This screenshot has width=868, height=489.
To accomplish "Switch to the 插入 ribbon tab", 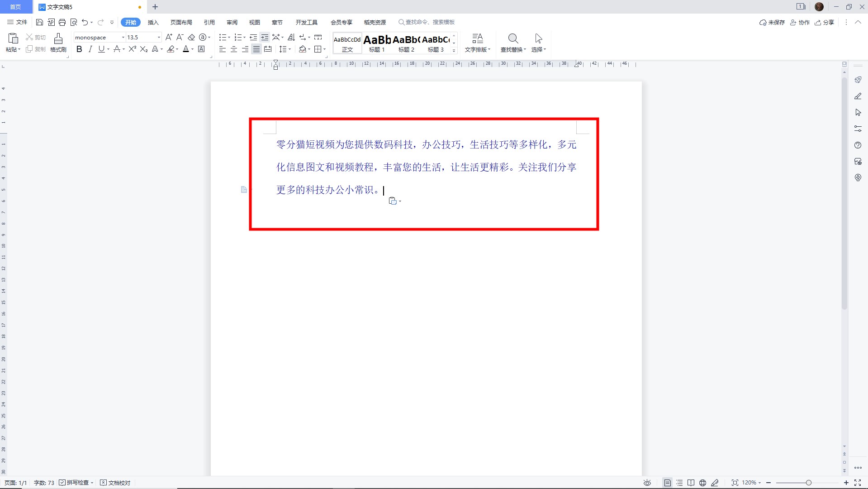I will 153,22.
